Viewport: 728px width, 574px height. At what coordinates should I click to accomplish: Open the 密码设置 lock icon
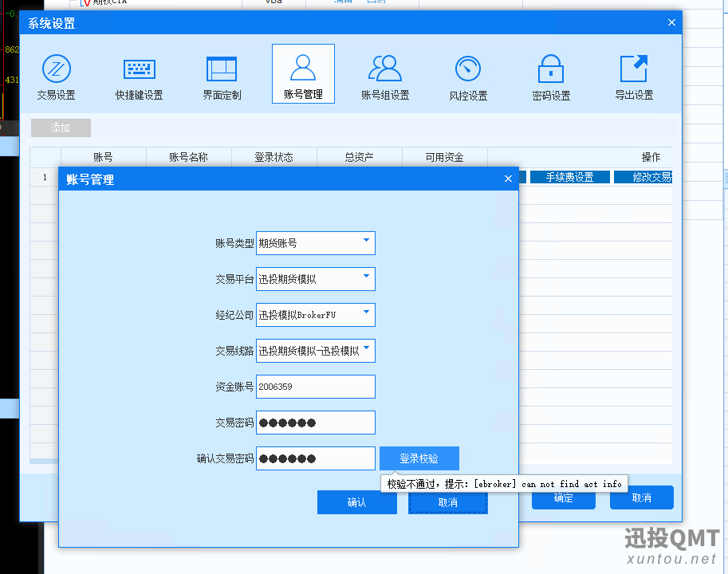(x=551, y=77)
